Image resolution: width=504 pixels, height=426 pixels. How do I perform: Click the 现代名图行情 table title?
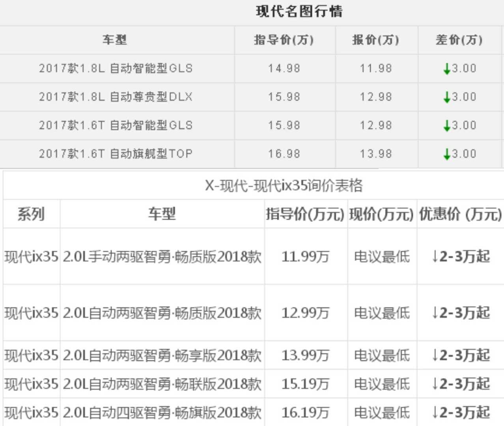[300, 12]
